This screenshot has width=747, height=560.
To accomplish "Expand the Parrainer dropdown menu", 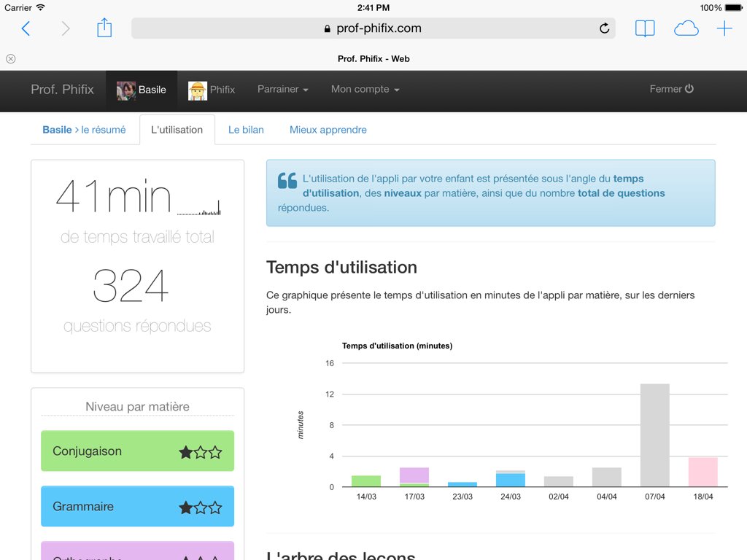I will pos(283,89).
